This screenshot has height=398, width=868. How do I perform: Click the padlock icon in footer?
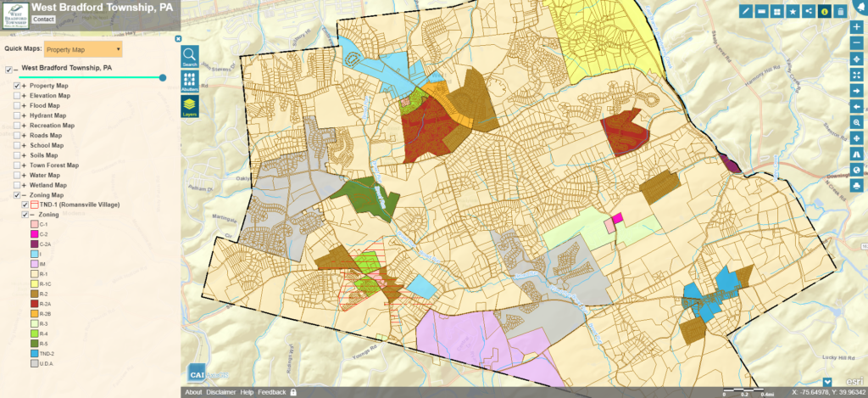(x=293, y=392)
